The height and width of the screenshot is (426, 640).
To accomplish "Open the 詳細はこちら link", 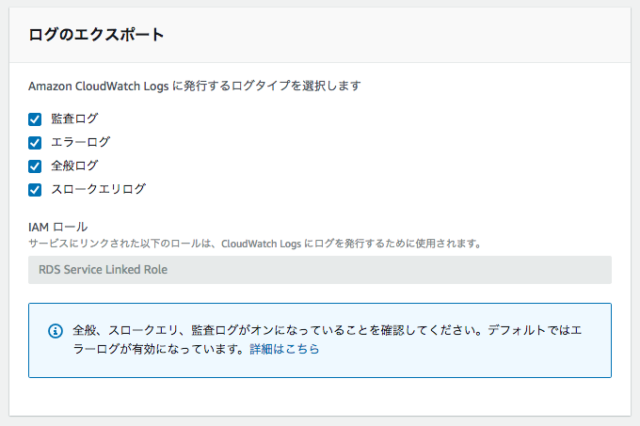I will pos(284,349).
